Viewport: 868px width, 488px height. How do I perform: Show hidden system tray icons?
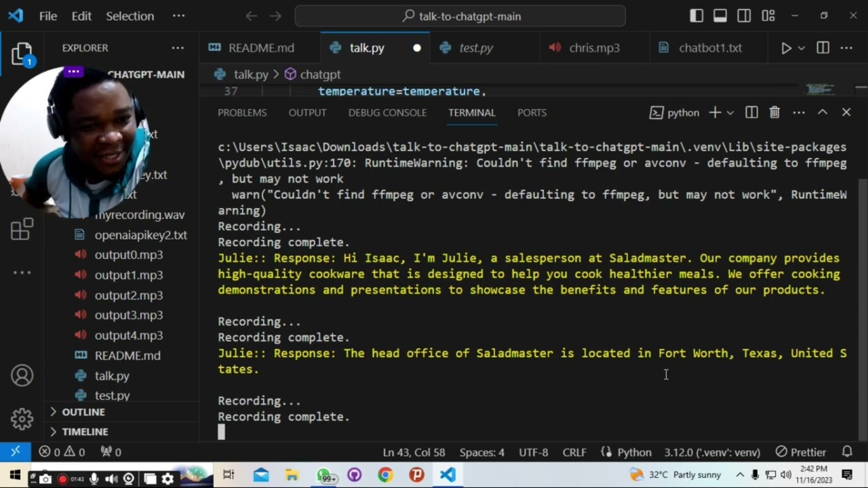[x=740, y=474]
